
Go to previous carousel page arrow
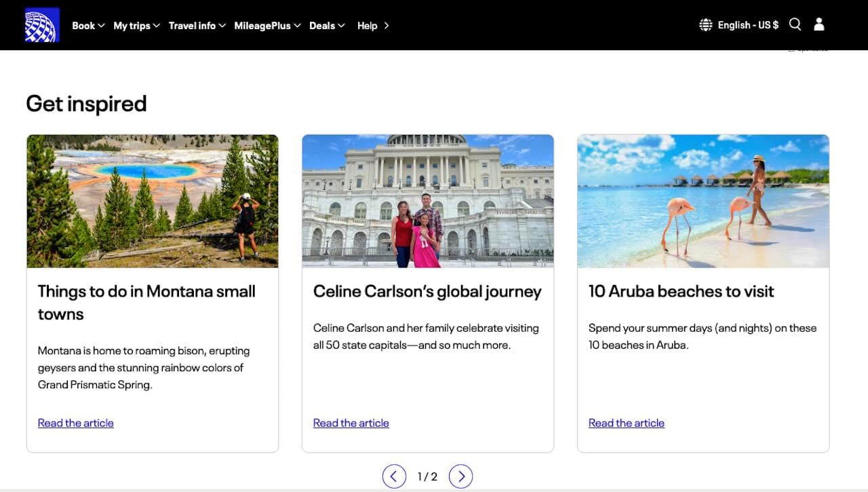[394, 476]
